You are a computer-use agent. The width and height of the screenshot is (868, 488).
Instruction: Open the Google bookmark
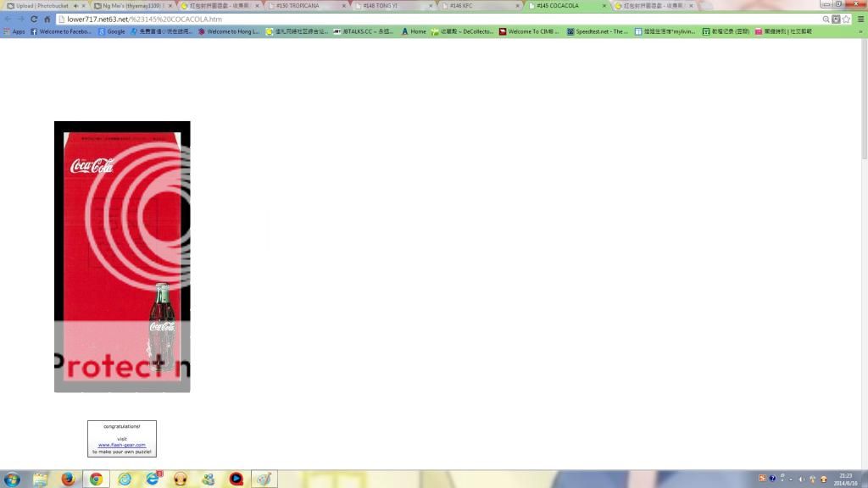click(111, 31)
